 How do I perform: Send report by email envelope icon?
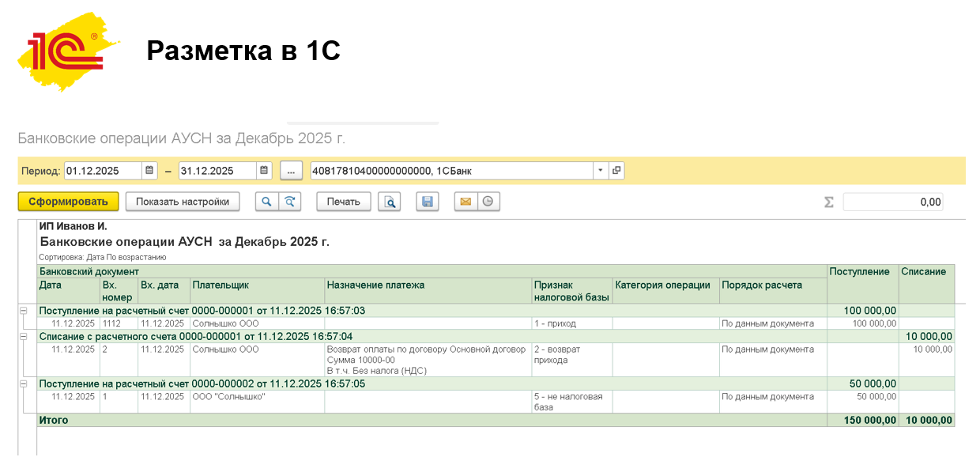pyautogui.click(x=465, y=202)
